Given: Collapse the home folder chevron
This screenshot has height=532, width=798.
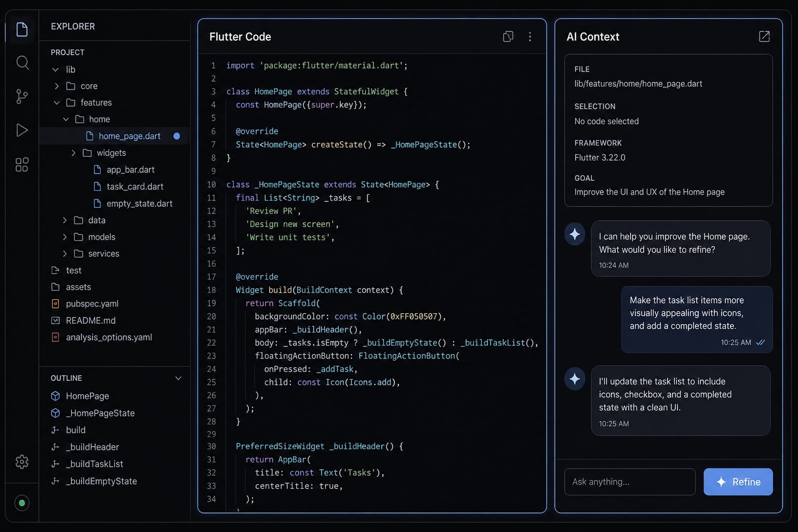Looking at the screenshot, I should (x=66, y=119).
